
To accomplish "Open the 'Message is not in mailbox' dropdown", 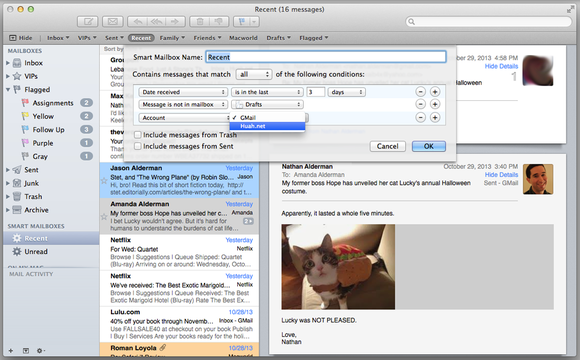I will 183,105.
